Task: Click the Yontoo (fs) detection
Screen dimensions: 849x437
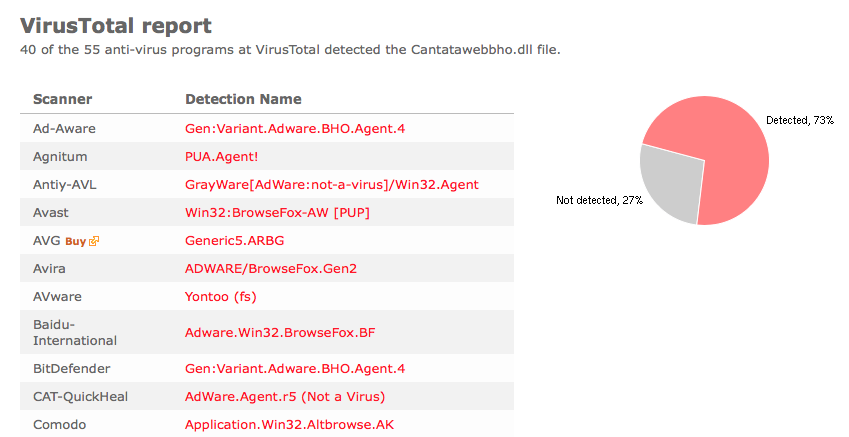Action: click(220, 297)
